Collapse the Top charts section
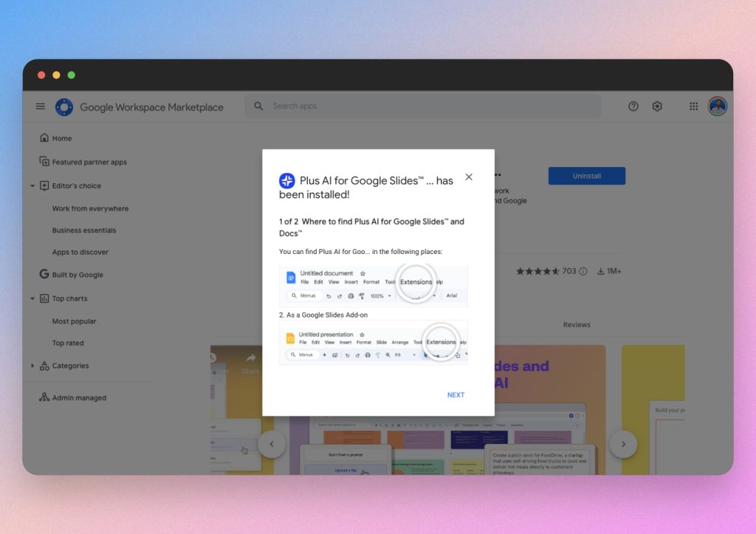Viewport: 756px width, 534px height. pos(32,298)
